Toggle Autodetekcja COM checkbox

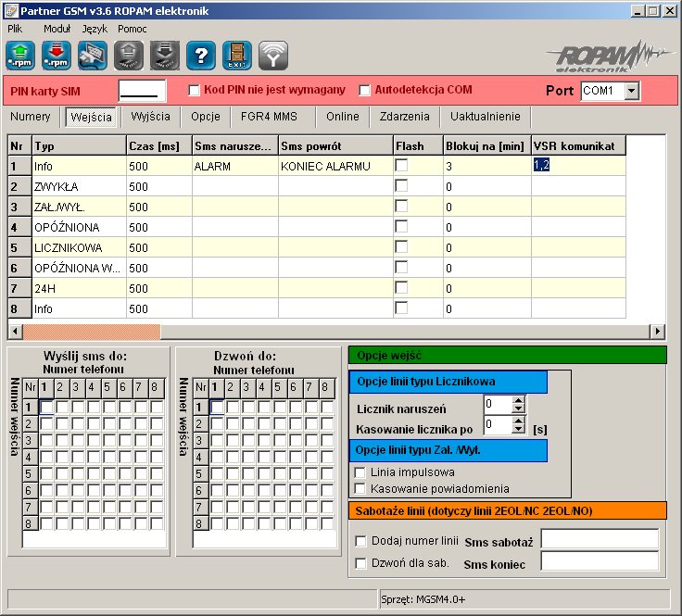[x=364, y=91]
